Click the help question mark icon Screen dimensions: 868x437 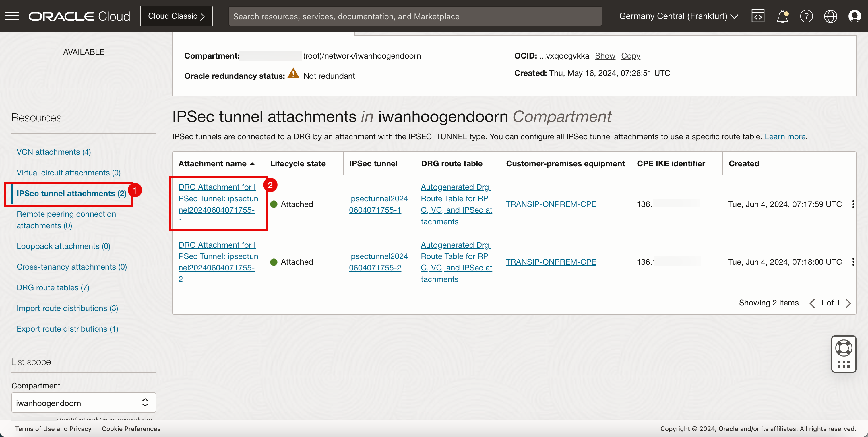pyautogui.click(x=806, y=16)
